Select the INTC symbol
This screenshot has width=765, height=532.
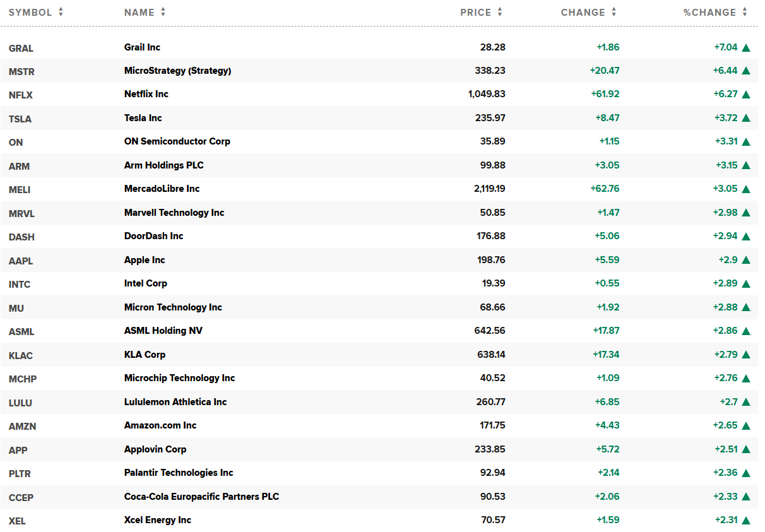20,285
